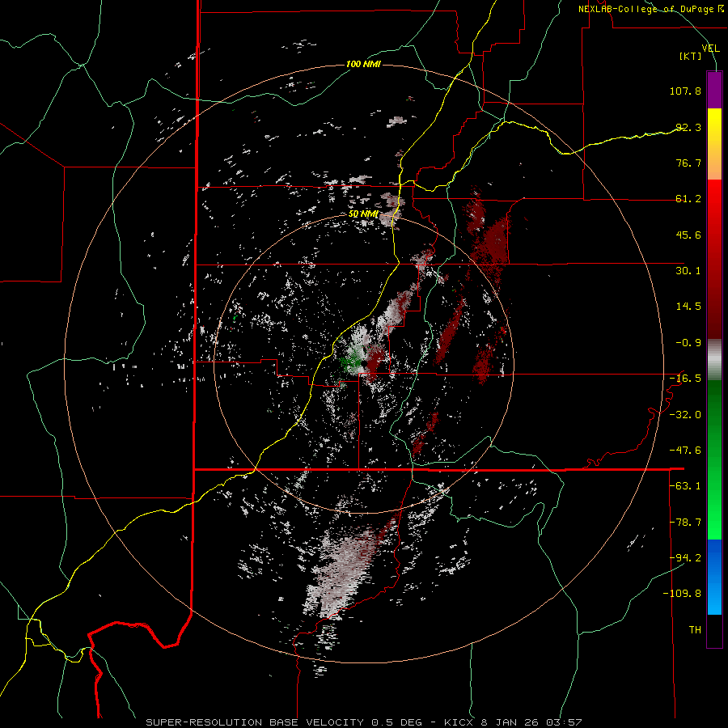The width and height of the screenshot is (728, 728).
Task: Click the -0.9 velocity scale label
Action: 688,343
